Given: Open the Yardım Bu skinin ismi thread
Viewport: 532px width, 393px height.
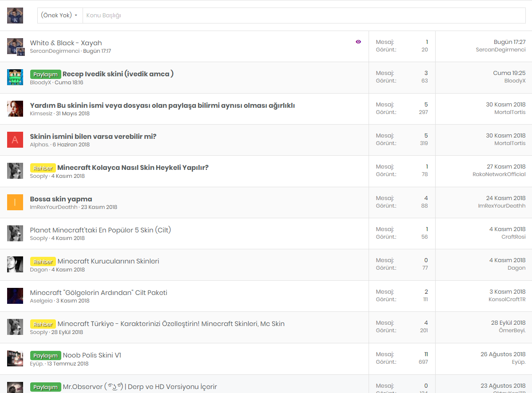Looking at the screenshot, I should (162, 106).
